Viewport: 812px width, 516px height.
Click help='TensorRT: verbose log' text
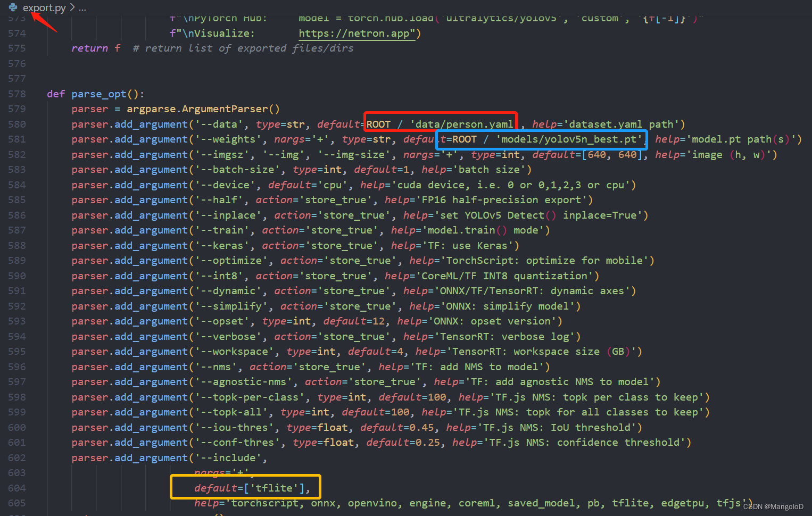489,337
